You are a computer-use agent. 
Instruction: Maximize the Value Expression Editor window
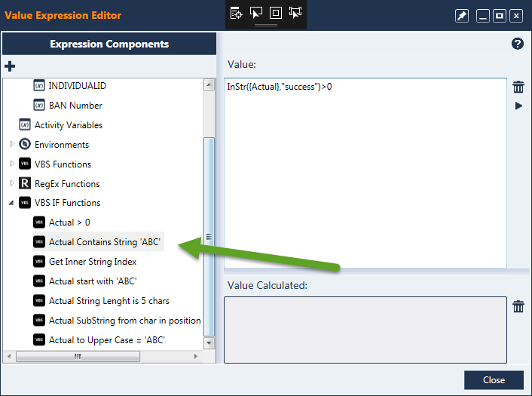pos(500,16)
